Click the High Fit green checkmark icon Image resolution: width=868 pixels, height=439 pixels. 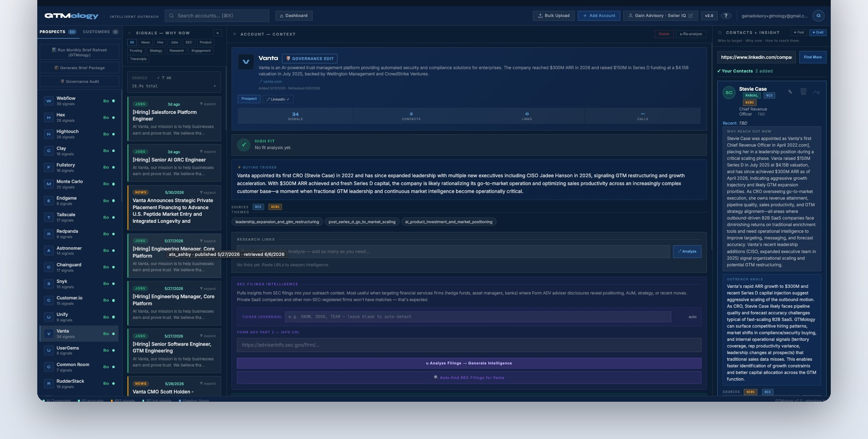click(244, 145)
